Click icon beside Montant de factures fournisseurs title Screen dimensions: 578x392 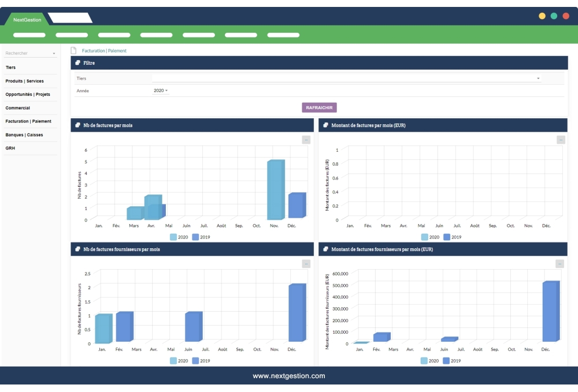pyautogui.click(x=326, y=249)
